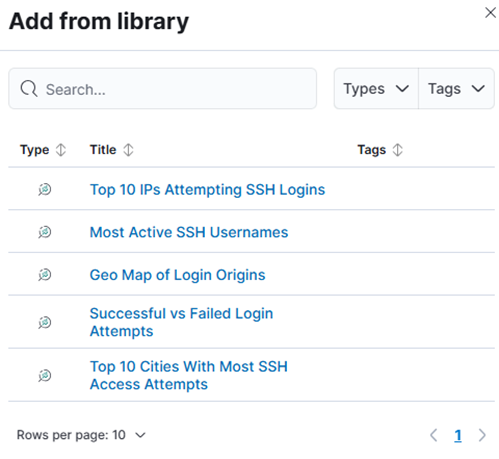Expand the Rows per page selector
499x459 pixels.
[x=81, y=435]
